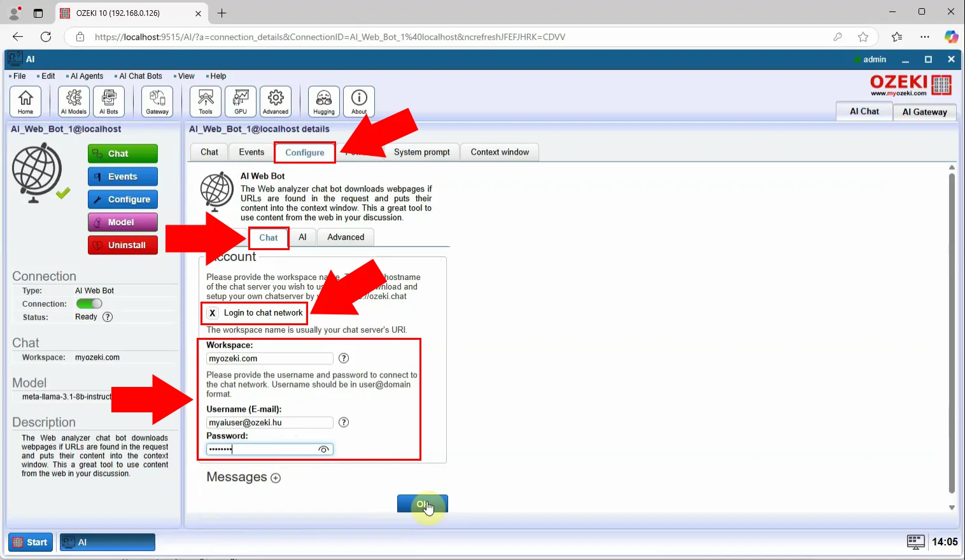Click the purple Model button
The image size is (965, 560).
(123, 222)
